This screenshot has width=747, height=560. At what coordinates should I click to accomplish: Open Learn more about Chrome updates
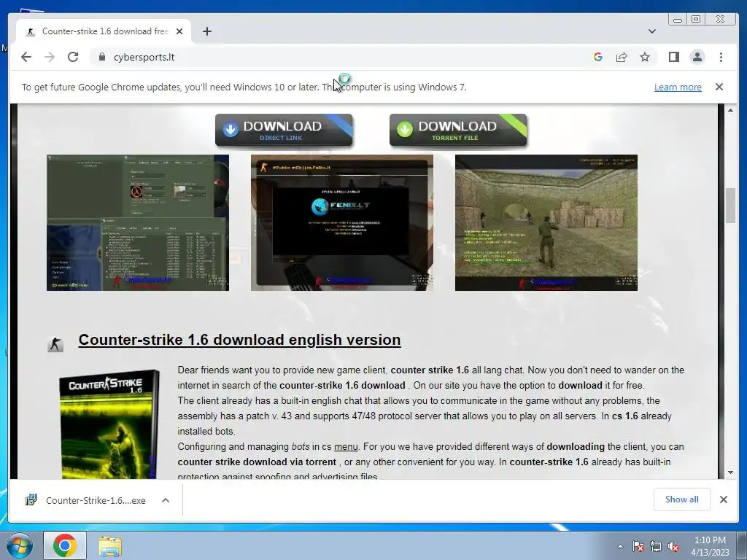678,87
